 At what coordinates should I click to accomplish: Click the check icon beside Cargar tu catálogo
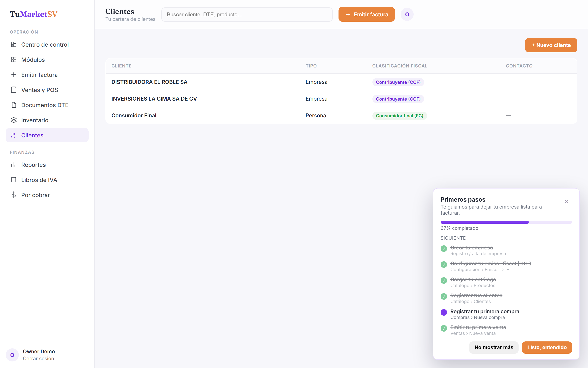(x=444, y=280)
